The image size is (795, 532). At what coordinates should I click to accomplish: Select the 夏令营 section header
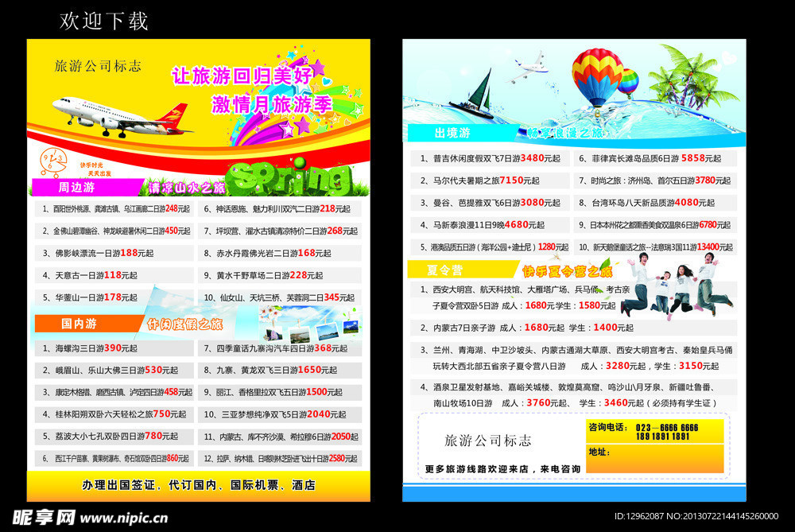[x=444, y=270]
